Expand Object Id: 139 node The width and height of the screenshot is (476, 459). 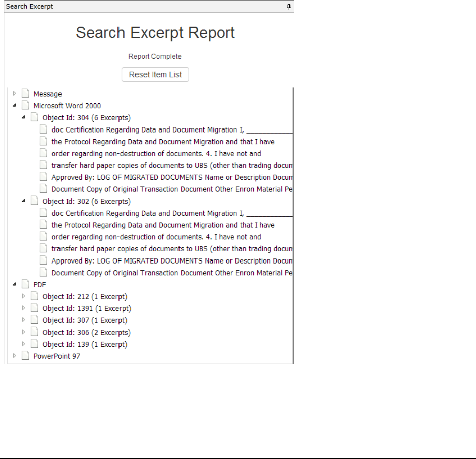click(23, 344)
